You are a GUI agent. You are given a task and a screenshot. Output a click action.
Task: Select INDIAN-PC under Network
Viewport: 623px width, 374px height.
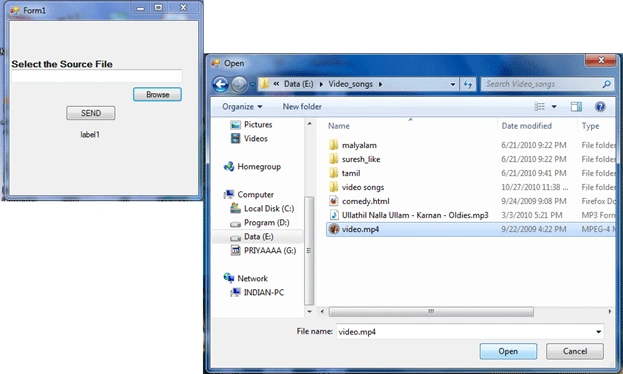pos(264,293)
